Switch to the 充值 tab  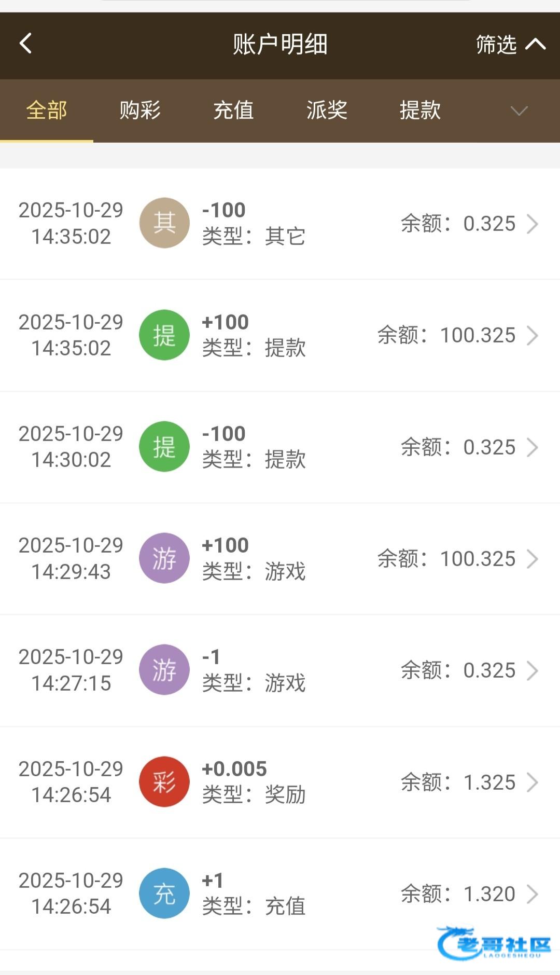coord(233,111)
